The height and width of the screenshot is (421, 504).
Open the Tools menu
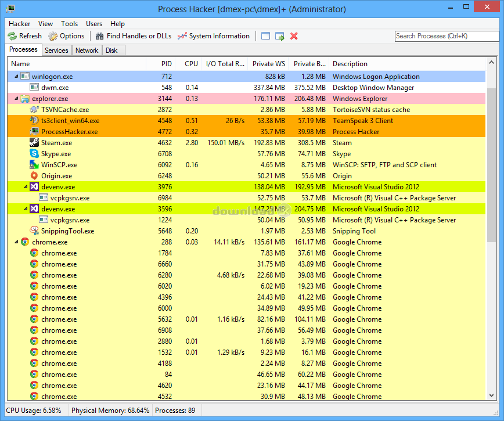pyautogui.click(x=70, y=24)
